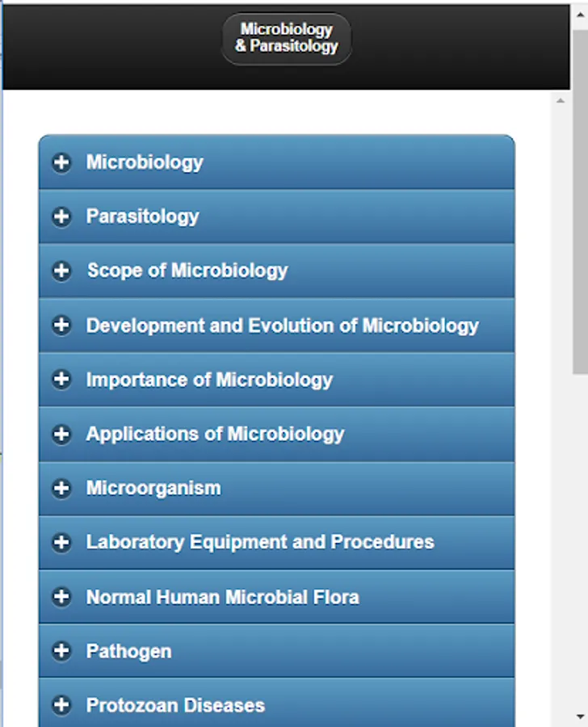588x727 pixels.
Task: Click plus icon next to Microorganism
Action: 61,488
